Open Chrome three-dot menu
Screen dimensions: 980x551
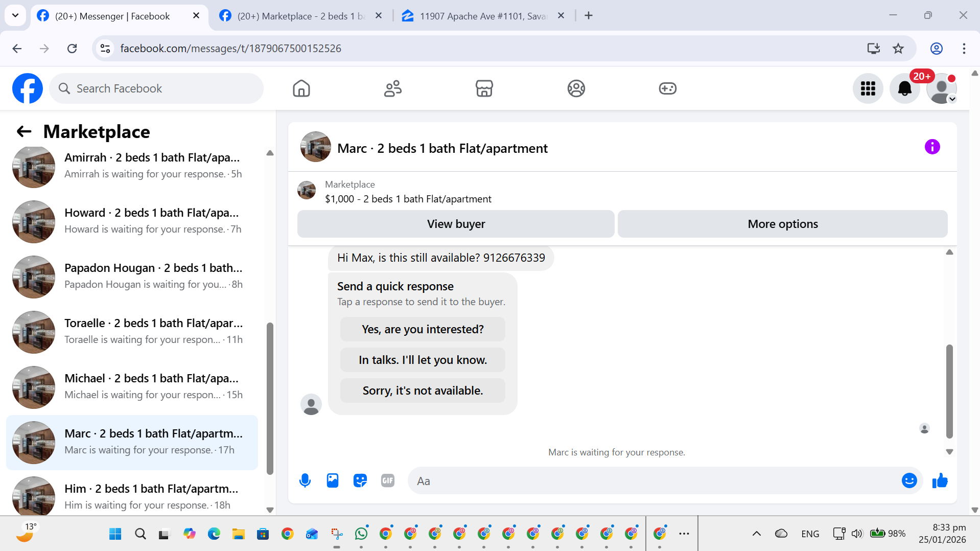964,49
